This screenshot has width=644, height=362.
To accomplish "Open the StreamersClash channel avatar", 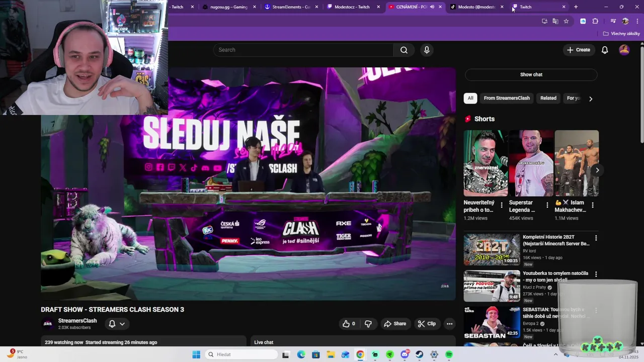I will 48,324.
